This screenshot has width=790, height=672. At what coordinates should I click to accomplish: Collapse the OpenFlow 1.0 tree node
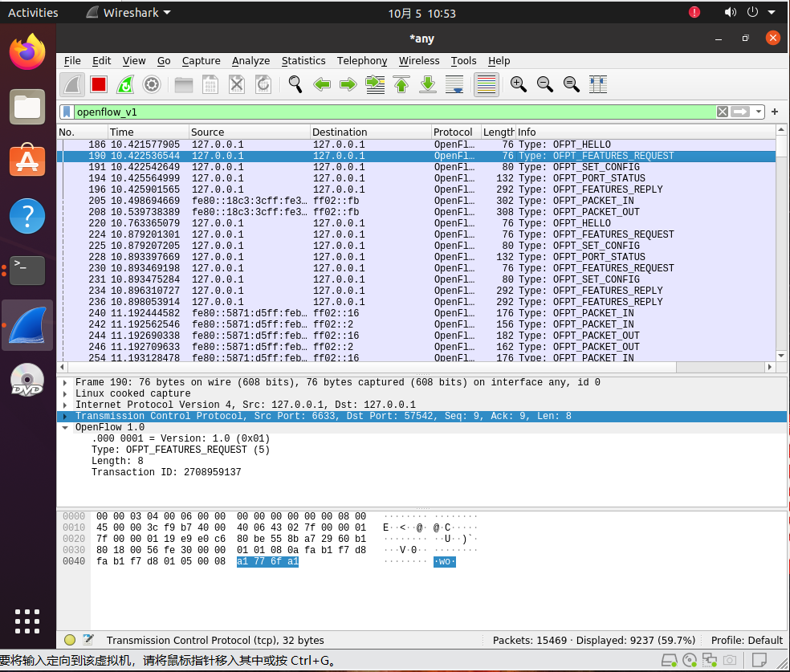65,428
